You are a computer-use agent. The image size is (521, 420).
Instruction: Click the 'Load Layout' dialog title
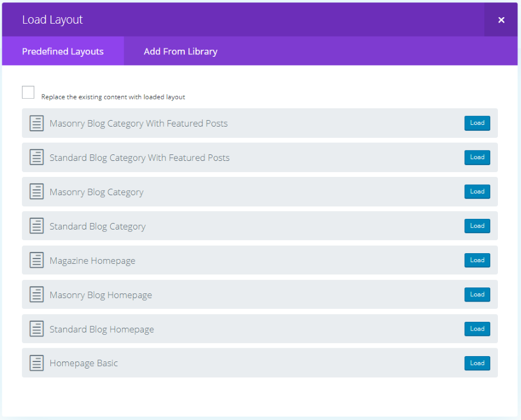[x=52, y=20]
